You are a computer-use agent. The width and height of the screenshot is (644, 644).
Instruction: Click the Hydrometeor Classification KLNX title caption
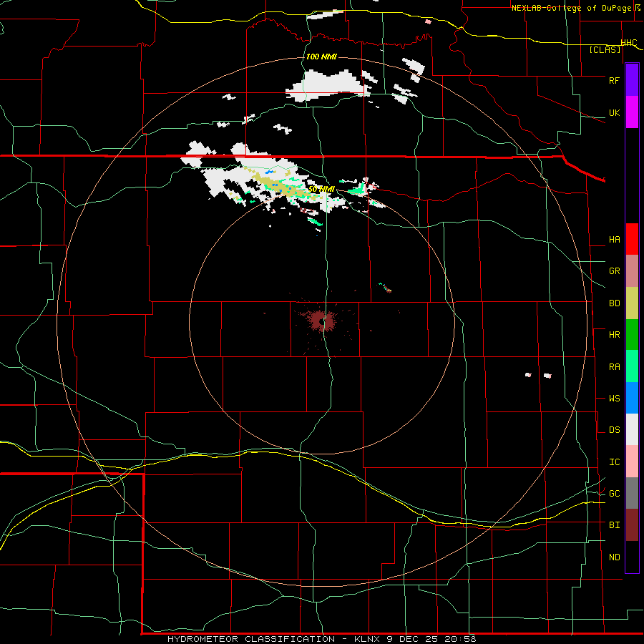coord(321,639)
